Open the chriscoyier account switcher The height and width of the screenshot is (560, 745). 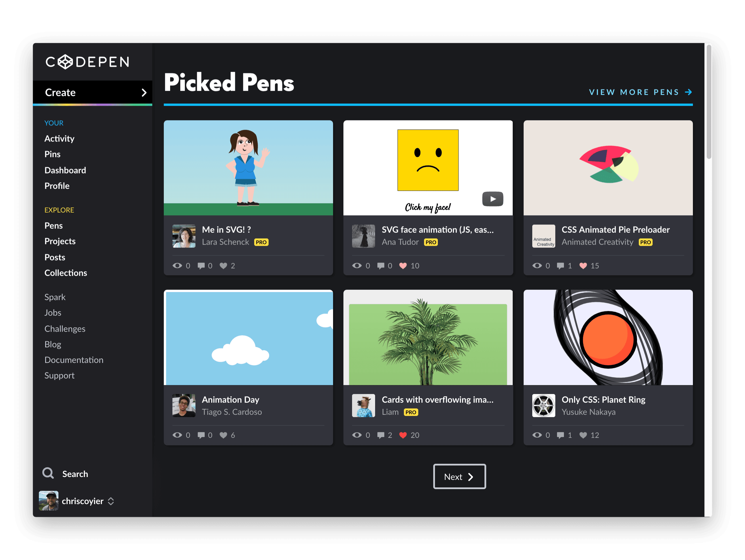[x=111, y=501]
